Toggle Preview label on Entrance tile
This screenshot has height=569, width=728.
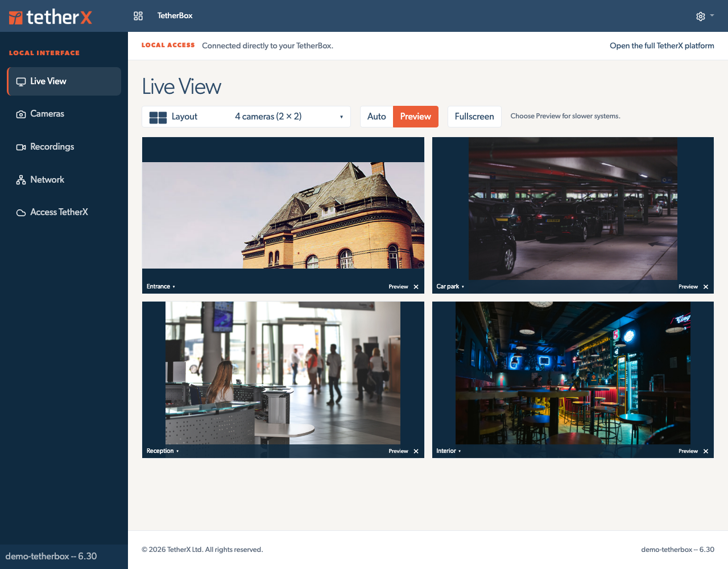[x=398, y=287]
